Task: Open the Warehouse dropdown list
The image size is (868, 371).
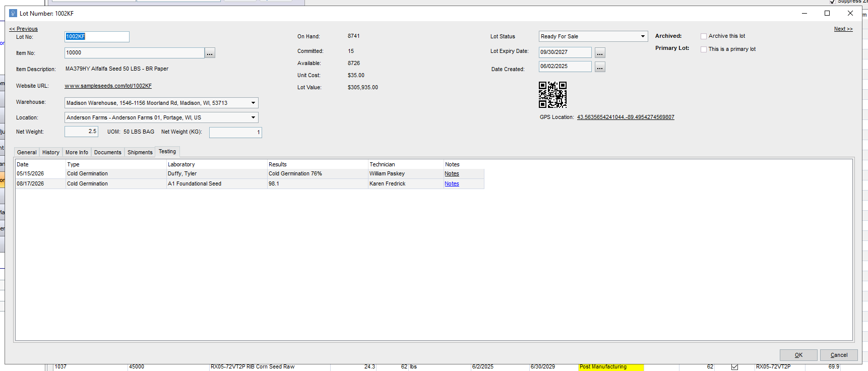Action: click(x=253, y=103)
